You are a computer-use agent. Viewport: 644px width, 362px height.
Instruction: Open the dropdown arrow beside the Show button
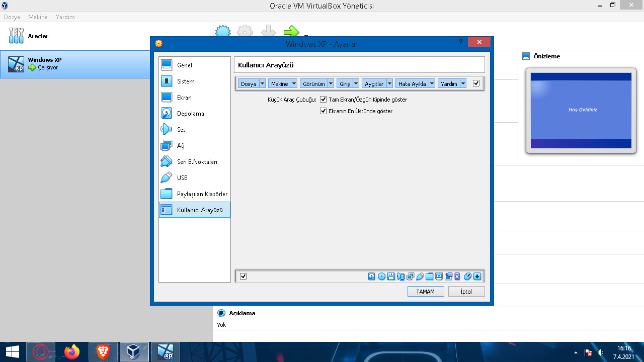[x=305, y=35]
